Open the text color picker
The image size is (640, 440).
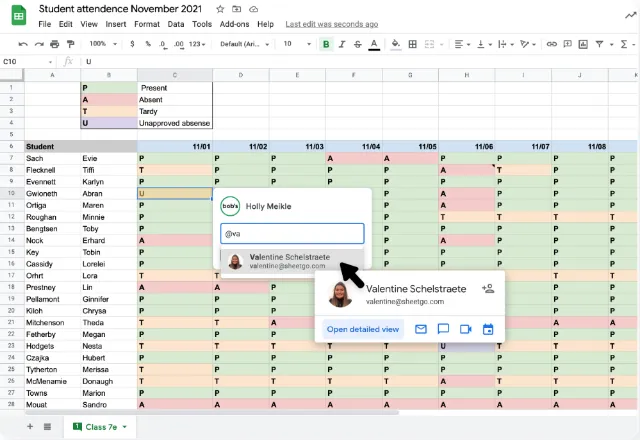(x=374, y=44)
